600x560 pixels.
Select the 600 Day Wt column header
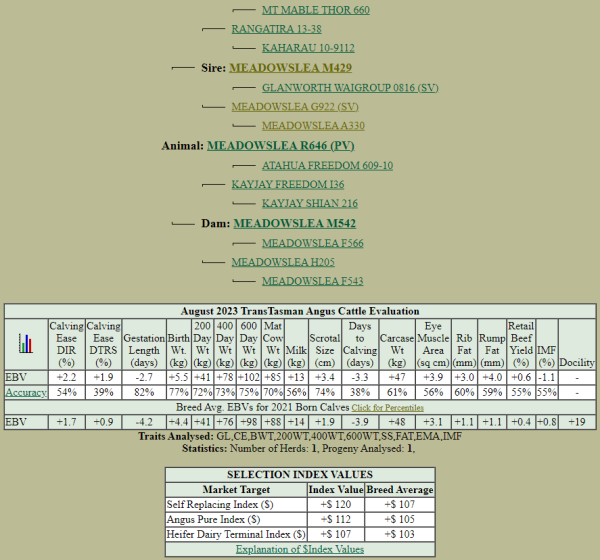point(249,344)
